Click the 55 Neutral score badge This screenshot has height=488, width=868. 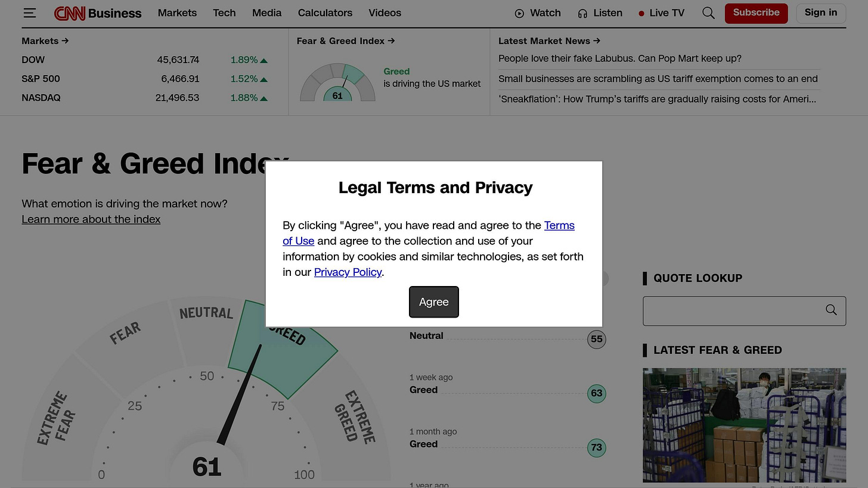point(596,340)
